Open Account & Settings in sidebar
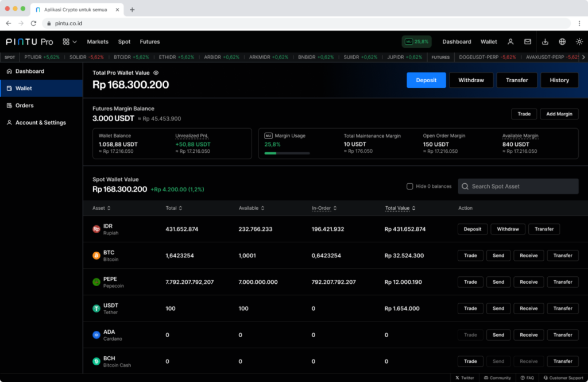This screenshot has height=382, width=588. coord(41,123)
